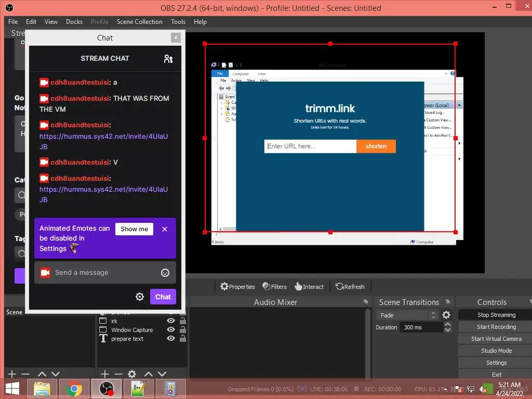The height and width of the screenshot is (399, 532).
Task: Open transition properties gear
Action: (x=446, y=315)
